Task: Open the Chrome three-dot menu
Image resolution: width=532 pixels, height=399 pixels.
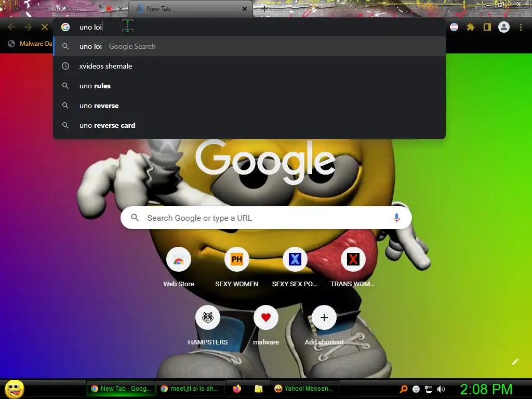Action: coord(521,27)
